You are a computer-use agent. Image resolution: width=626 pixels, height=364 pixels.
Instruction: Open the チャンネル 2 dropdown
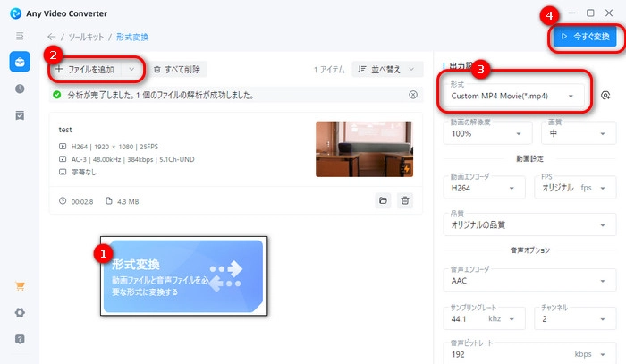pos(575,318)
